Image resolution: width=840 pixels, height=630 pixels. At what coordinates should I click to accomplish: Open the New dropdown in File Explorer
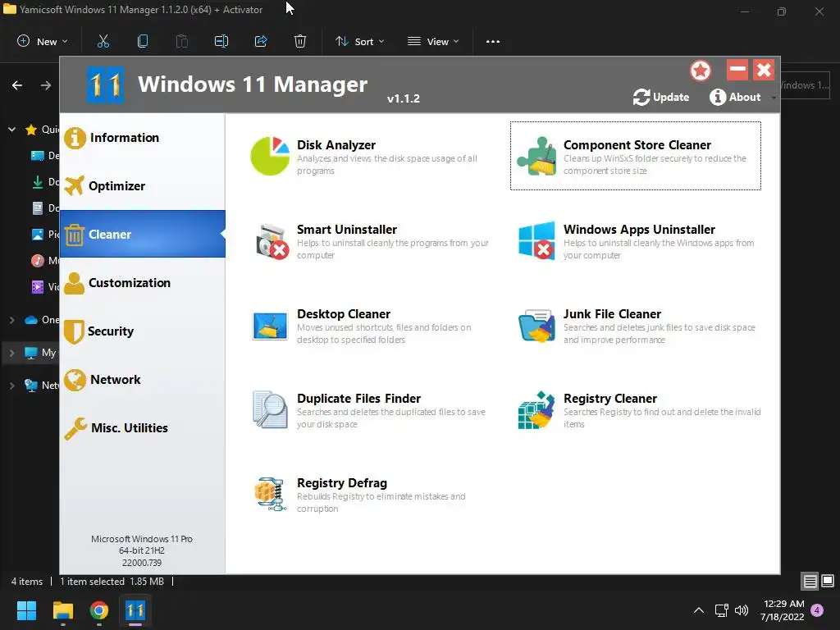(43, 41)
